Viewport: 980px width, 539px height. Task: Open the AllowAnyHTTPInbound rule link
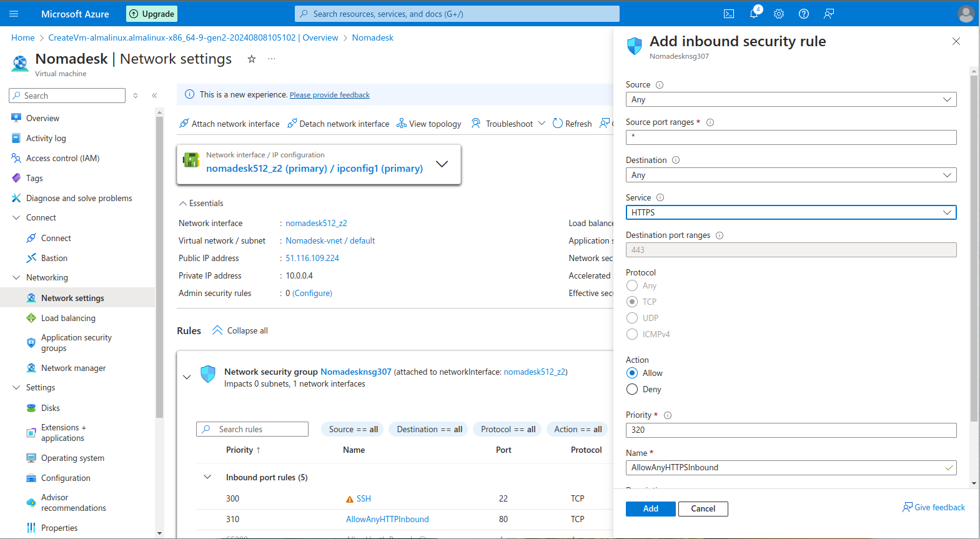tap(387, 519)
